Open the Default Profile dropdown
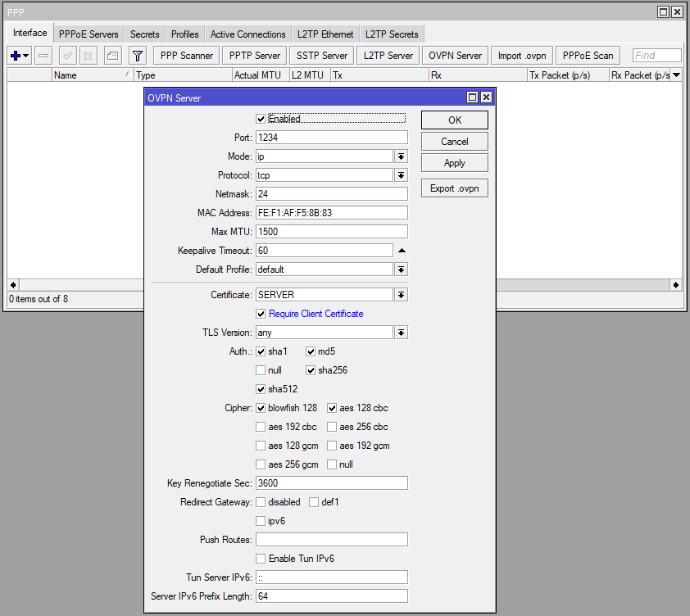 click(x=401, y=269)
